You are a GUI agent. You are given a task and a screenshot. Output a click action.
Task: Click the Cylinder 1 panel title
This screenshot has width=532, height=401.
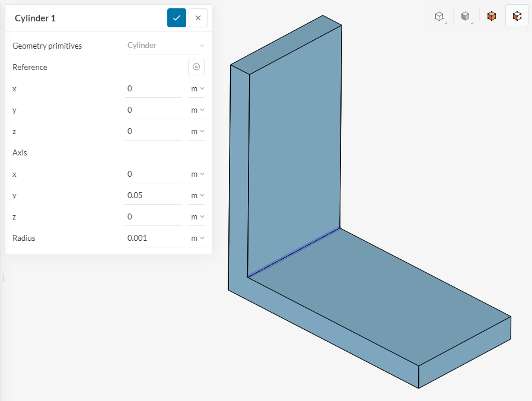(x=34, y=18)
